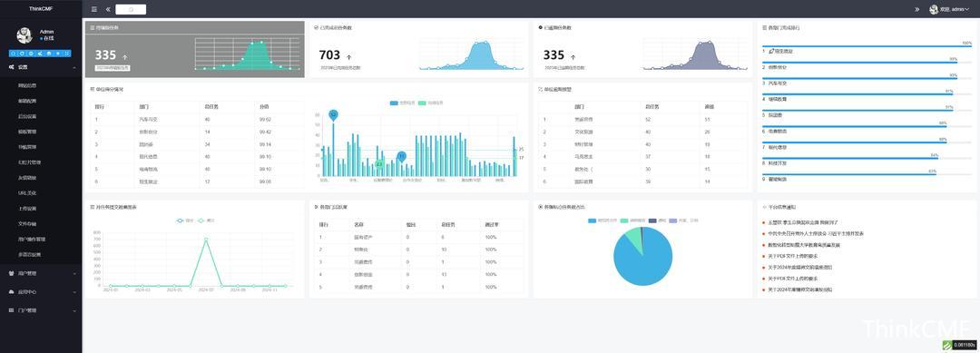Click the green status icon at bottom-right corner
Screen dimensions: 980x353
click(x=946, y=344)
